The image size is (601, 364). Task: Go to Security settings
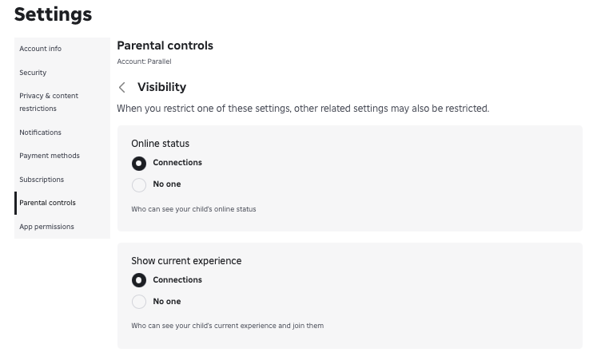(x=33, y=73)
